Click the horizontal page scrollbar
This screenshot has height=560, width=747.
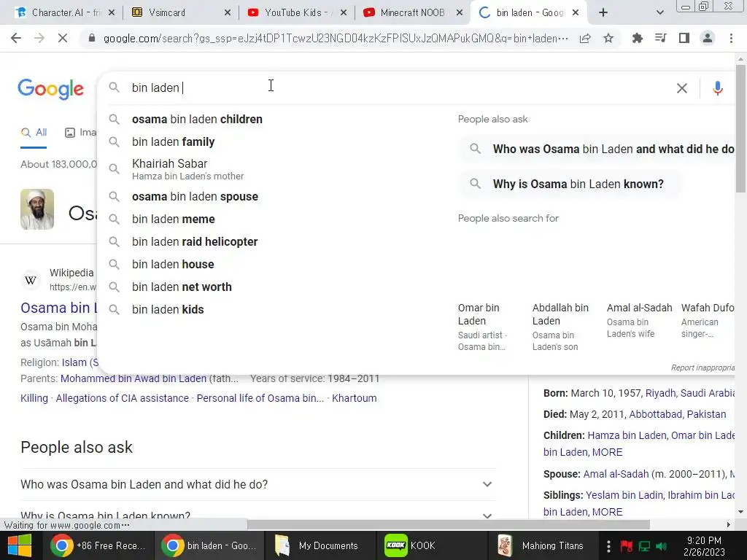click(x=449, y=525)
